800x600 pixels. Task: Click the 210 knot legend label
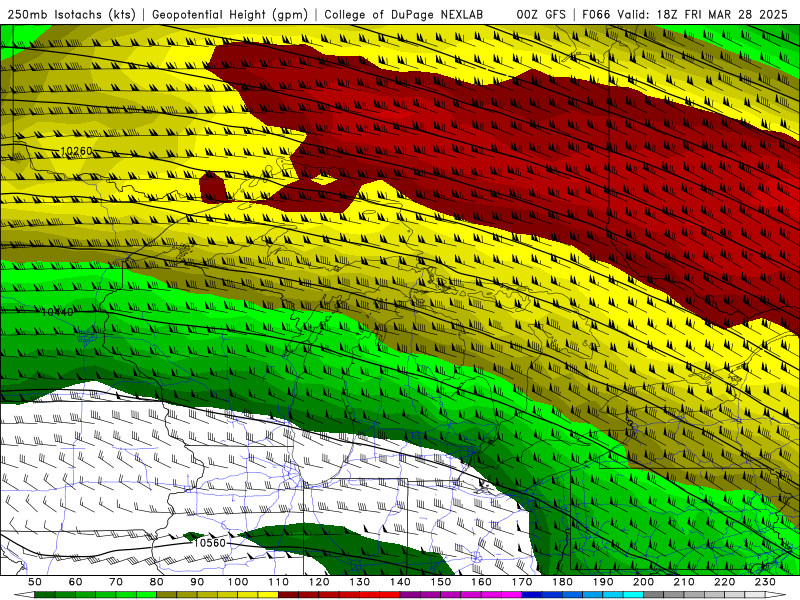click(x=684, y=582)
